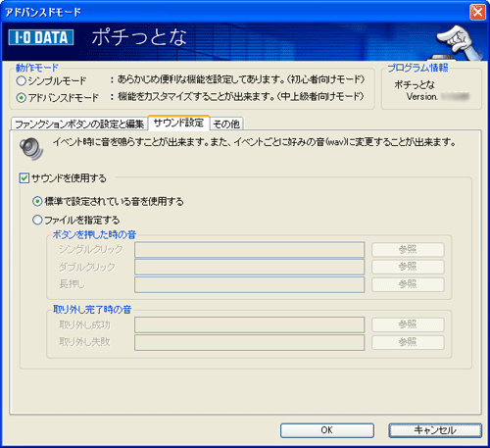Click the speaker sound icon
Image resolution: width=490 pixels, height=448 pixels.
click(31, 149)
